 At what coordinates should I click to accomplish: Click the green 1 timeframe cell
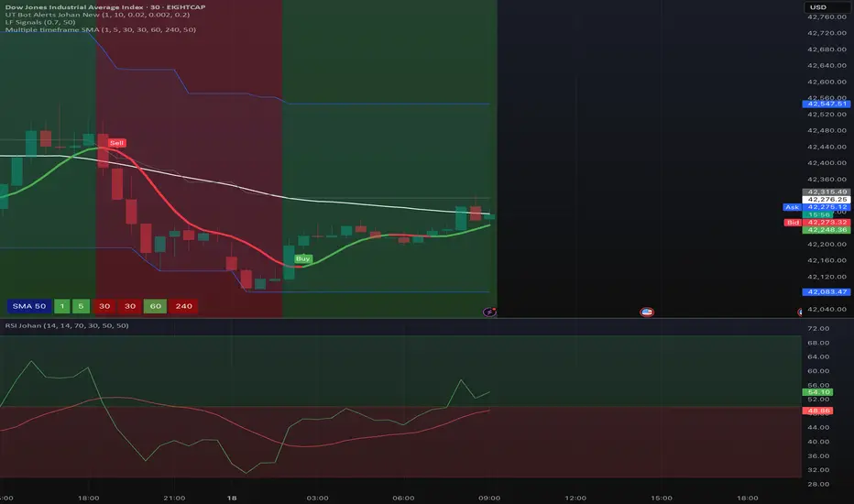62,306
